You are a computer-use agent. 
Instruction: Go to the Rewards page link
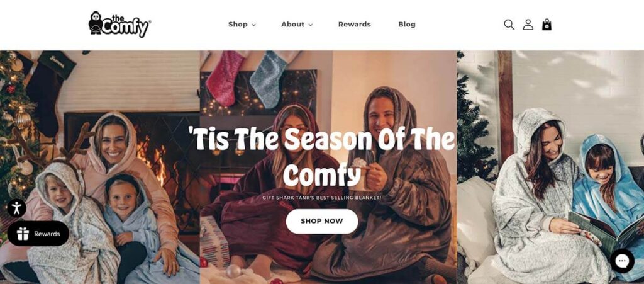355,25
